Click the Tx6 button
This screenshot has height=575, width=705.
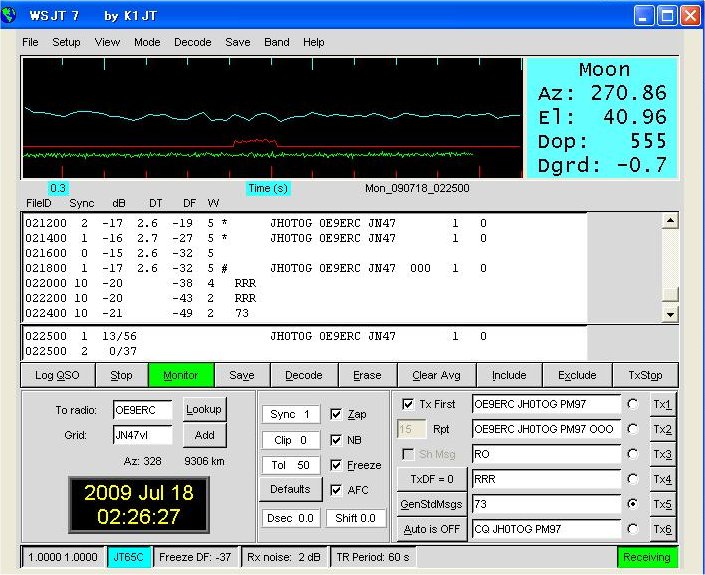[663, 529]
